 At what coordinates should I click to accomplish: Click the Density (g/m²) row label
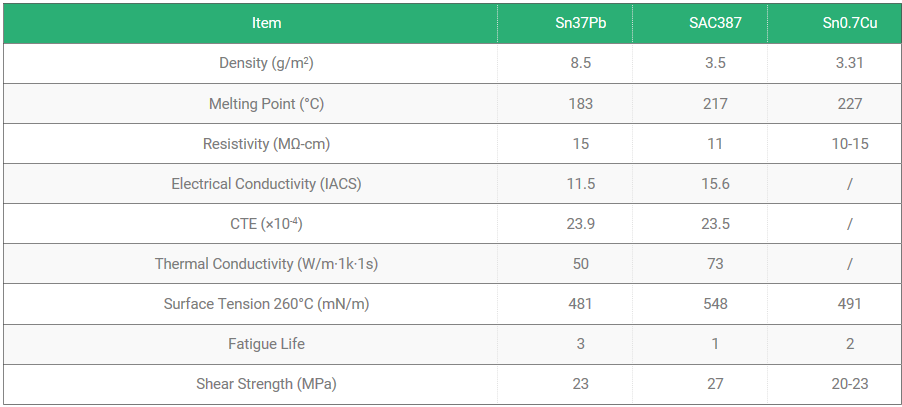(x=266, y=63)
